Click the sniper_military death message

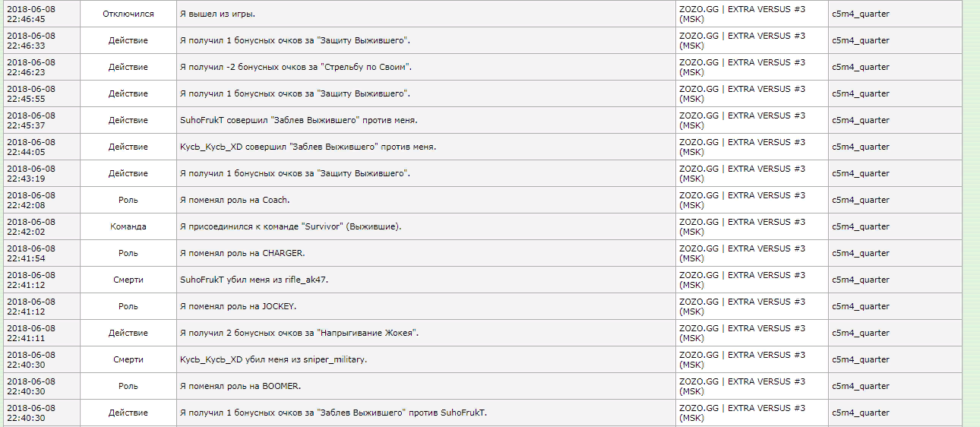(273, 359)
